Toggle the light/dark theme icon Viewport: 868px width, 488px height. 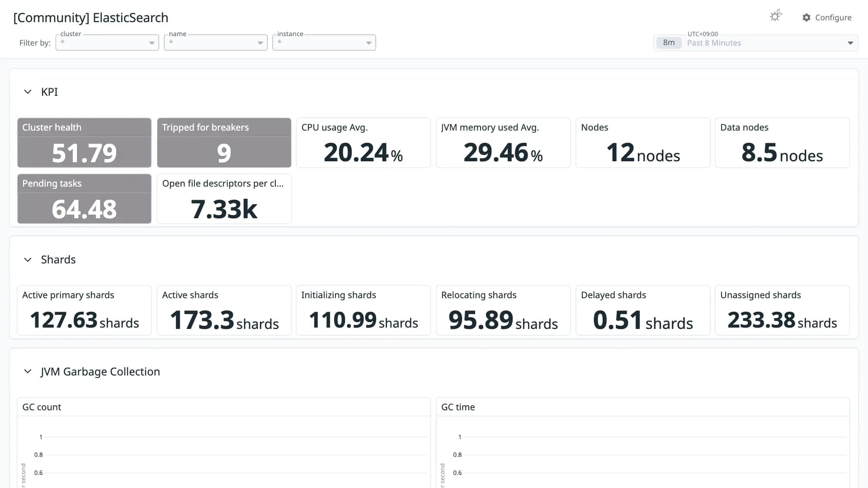(776, 16)
